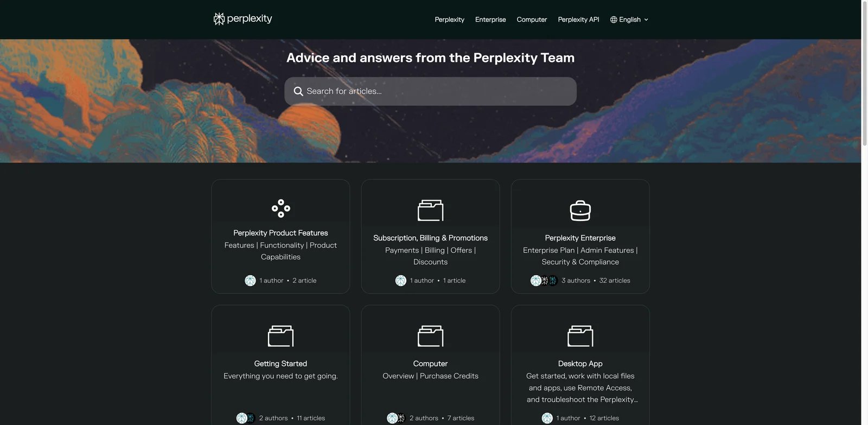Image resolution: width=868 pixels, height=425 pixels.
Task: Click author avatar in Product Features card
Action: point(250,281)
